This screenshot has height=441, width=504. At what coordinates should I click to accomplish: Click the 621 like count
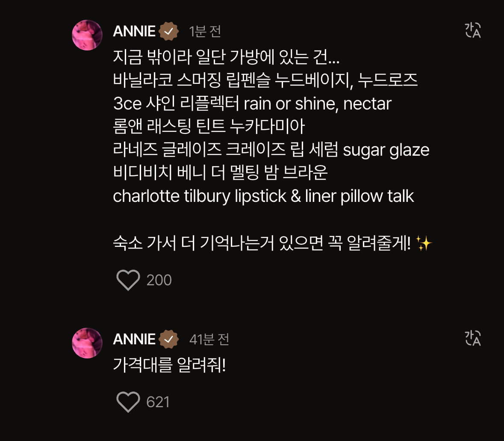pos(158,402)
